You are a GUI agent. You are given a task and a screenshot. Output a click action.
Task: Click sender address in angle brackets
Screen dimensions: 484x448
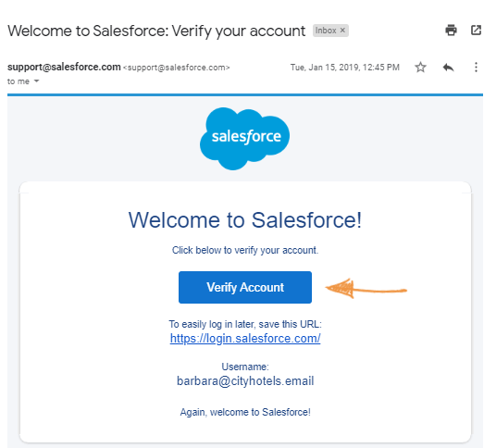click(176, 68)
